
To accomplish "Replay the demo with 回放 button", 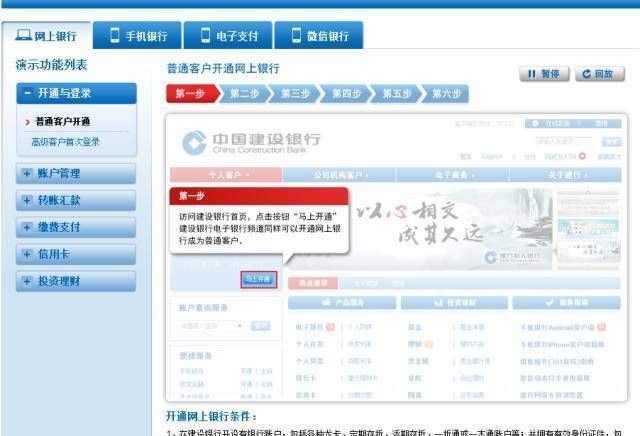I will point(600,74).
